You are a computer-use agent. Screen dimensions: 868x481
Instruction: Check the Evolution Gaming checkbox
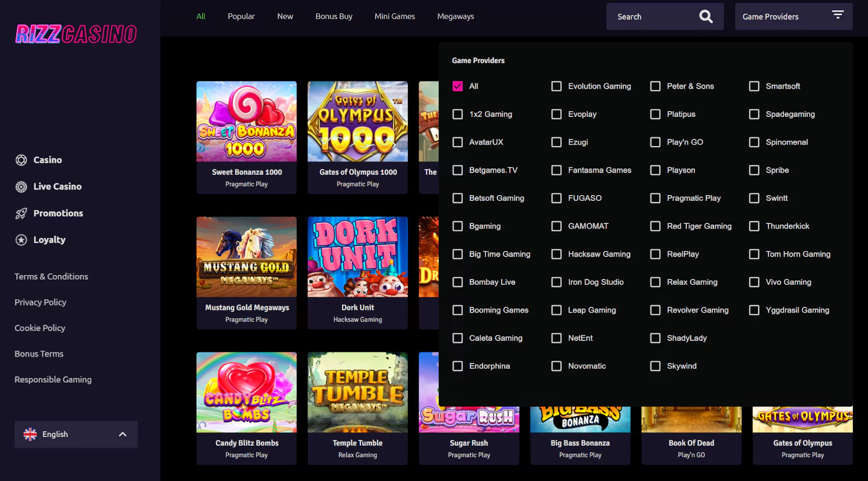(557, 86)
